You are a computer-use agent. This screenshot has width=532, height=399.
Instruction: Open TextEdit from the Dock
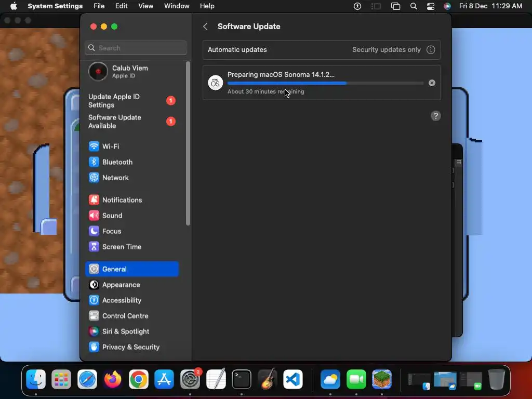coord(216,379)
